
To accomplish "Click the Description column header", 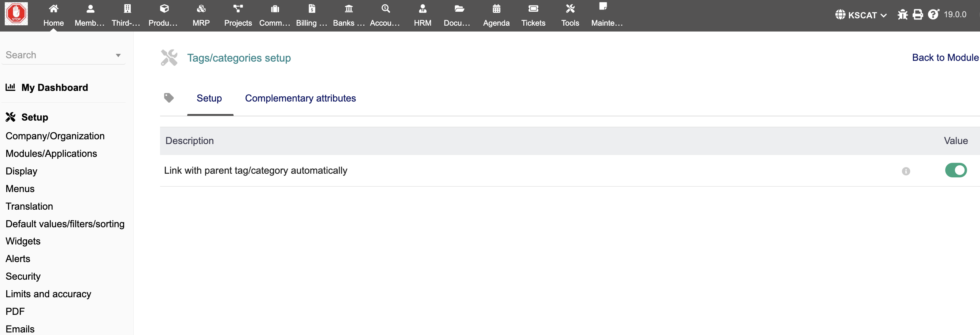I will coord(189,141).
